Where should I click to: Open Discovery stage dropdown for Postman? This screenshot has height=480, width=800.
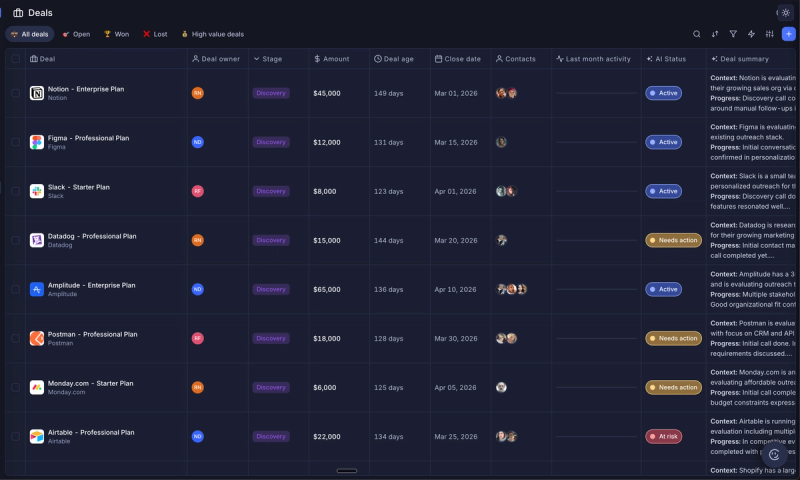[x=271, y=338]
